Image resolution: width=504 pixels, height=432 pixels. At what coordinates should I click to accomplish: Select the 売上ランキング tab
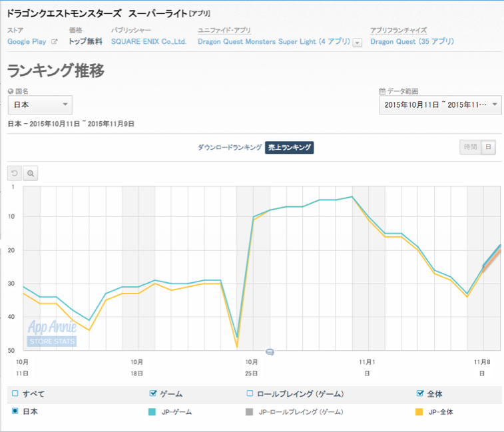coord(290,148)
